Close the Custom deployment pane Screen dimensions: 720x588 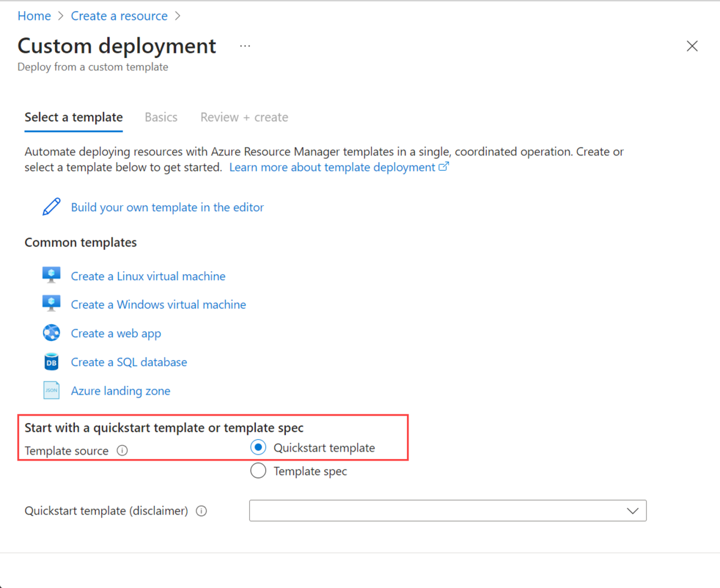pyautogui.click(x=692, y=46)
